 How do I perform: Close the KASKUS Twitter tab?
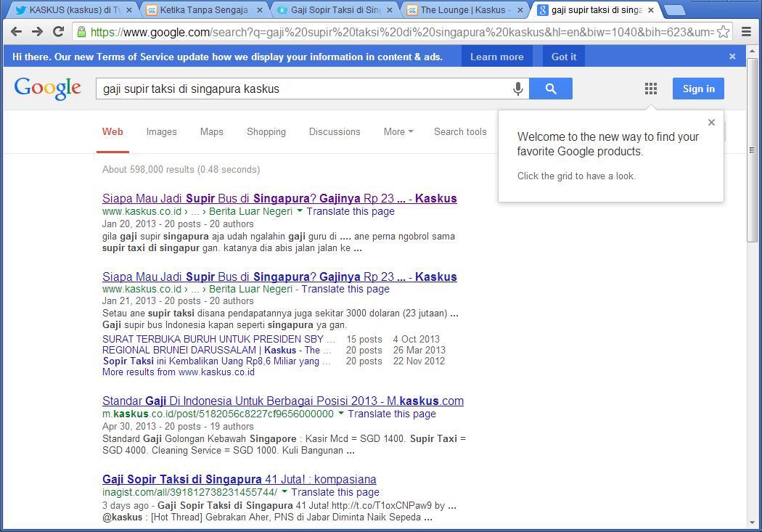coord(128,9)
